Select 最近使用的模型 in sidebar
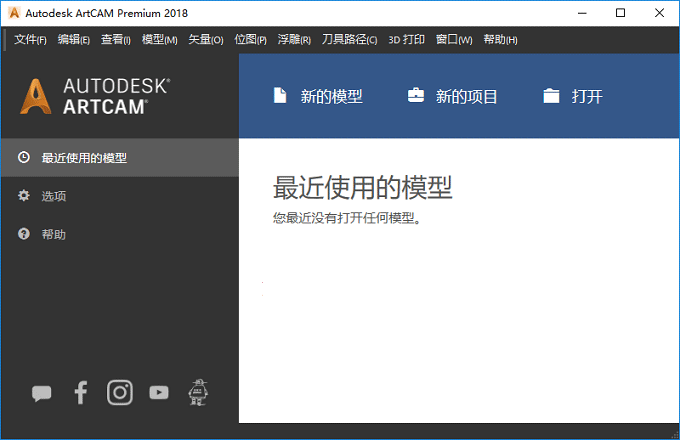The height and width of the screenshot is (440, 680). [120, 158]
